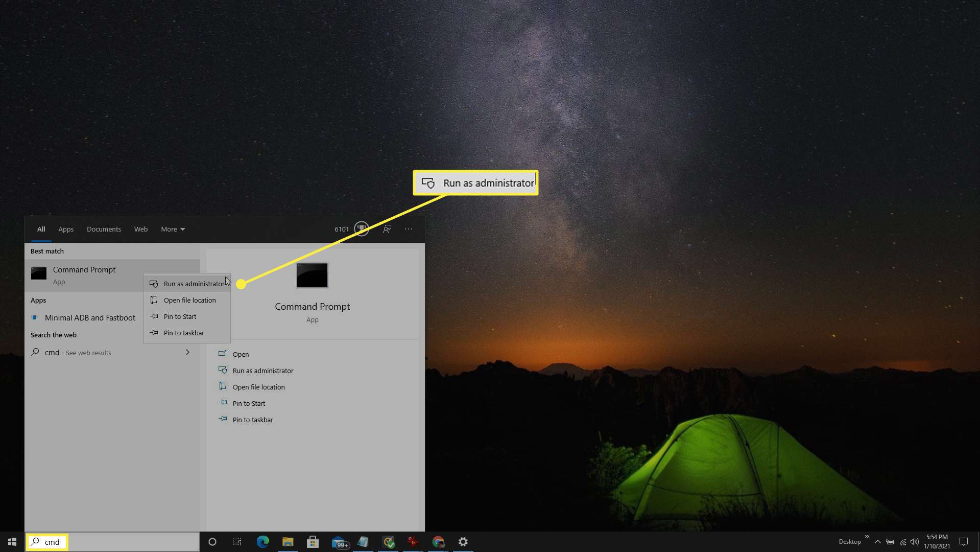Screen dimensions: 980x552
Task: Open Settings gear on the taskbar
Action: (463, 542)
